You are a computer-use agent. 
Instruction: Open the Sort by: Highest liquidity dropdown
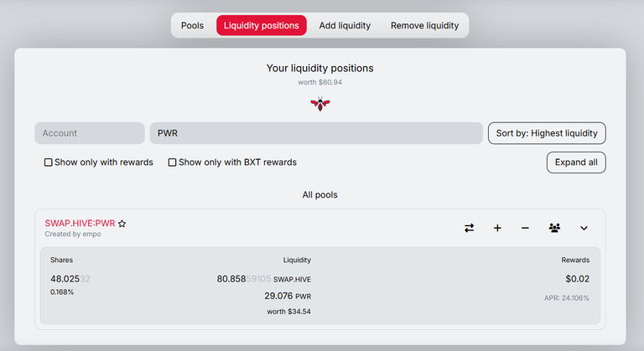(x=547, y=133)
